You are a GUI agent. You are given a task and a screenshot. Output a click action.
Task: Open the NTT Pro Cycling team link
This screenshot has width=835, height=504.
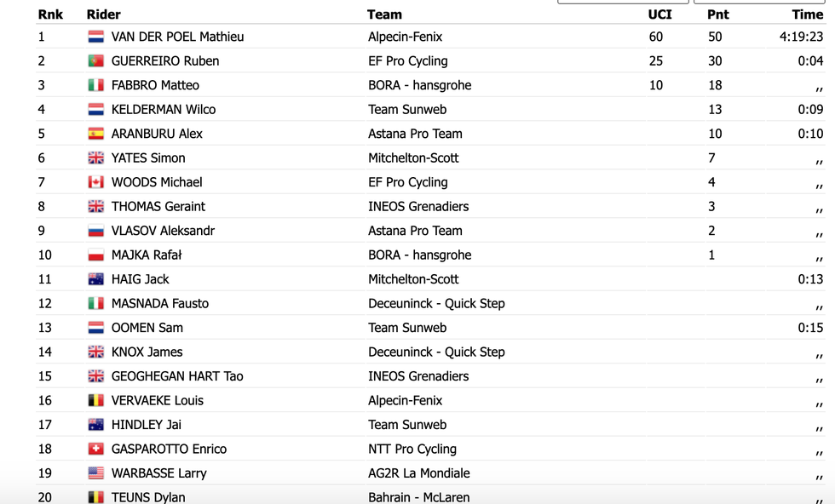click(412, 450)
